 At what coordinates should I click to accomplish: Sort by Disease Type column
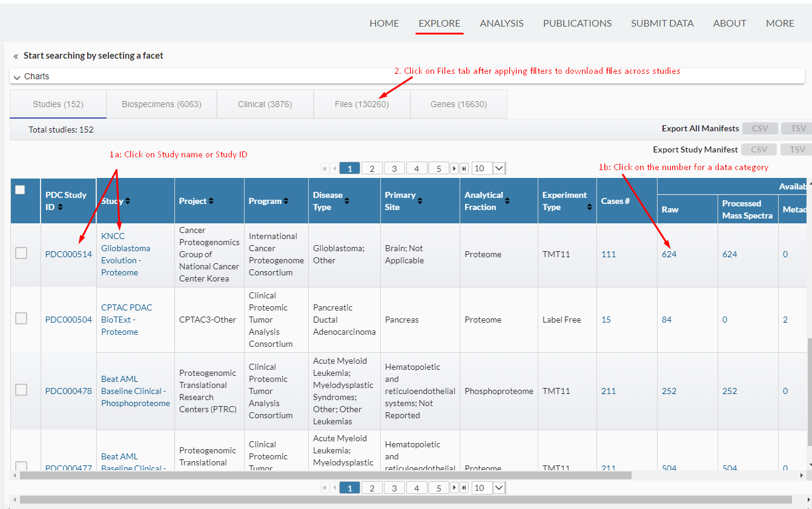[348, 201]
